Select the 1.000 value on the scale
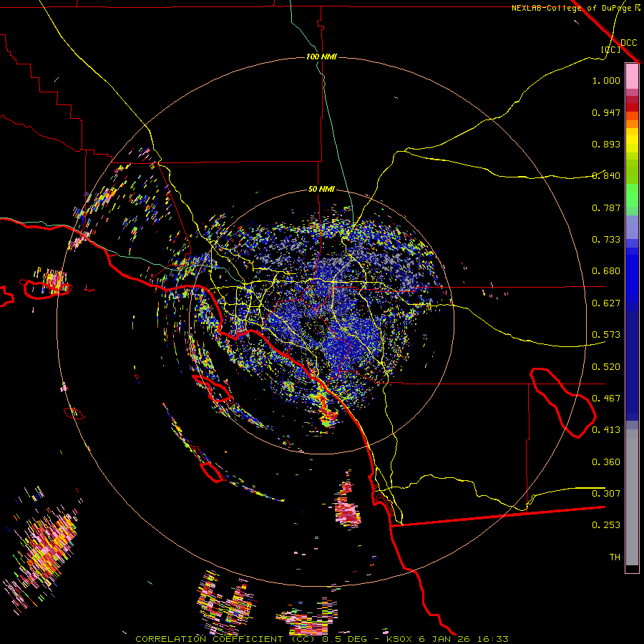644x644 pixels. [606, 80]
